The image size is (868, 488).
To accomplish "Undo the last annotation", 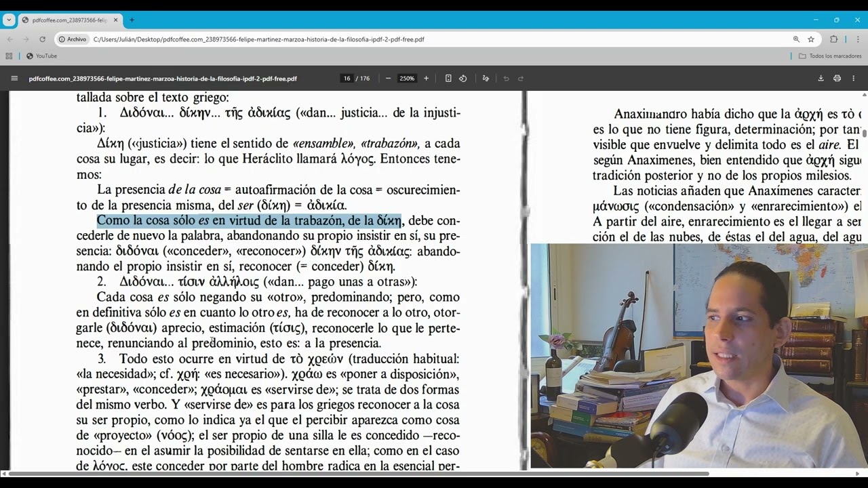I will [x=506, y=79].
